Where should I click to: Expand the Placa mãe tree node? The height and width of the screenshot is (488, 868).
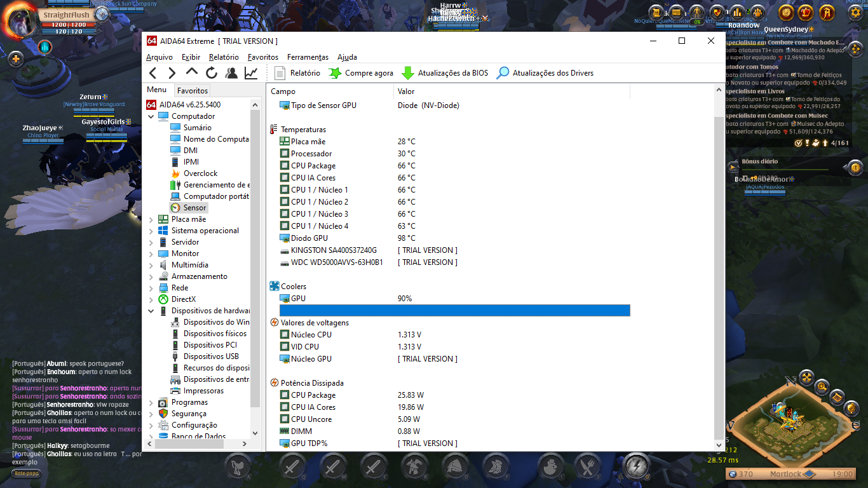click(x=151, y=219)
